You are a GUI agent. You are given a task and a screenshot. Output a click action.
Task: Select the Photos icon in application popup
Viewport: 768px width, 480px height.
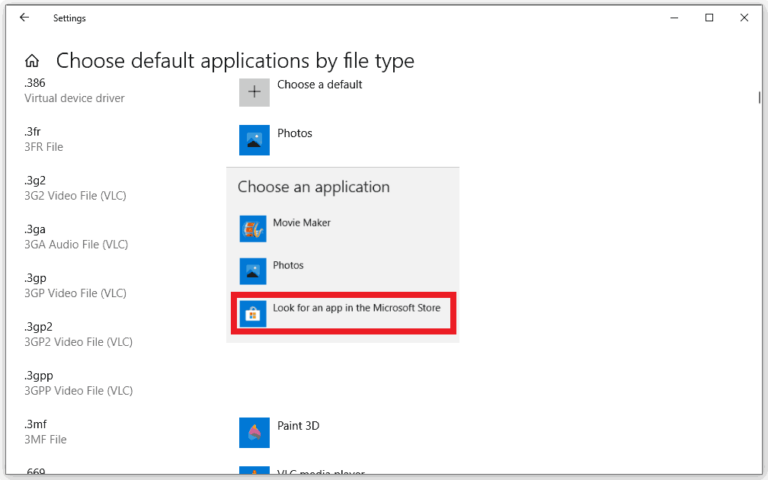(253, 272)
